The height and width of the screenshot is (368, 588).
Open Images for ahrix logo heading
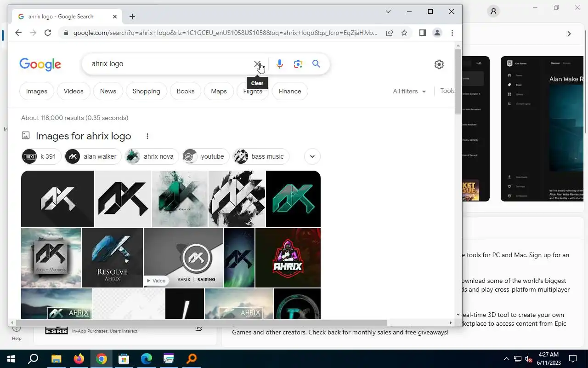coord(84,136)
